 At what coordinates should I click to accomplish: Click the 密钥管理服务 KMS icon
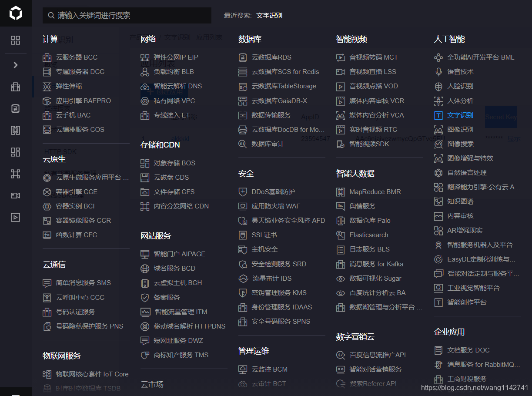coord(243,293)
